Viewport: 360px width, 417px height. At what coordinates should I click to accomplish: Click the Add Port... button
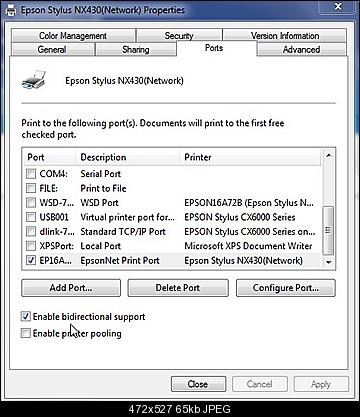[x=71, y=288]
